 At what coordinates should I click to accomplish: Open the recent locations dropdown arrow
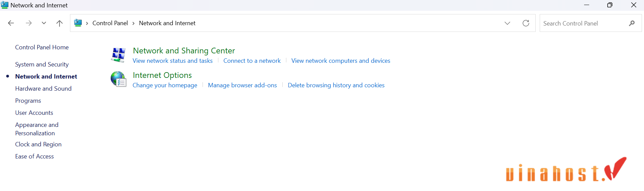click(x=44, y=23)
